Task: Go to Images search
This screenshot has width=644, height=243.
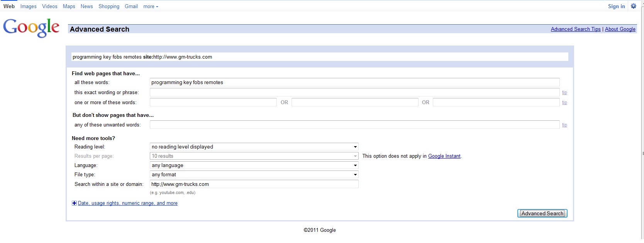Action: tap(29, 7)
